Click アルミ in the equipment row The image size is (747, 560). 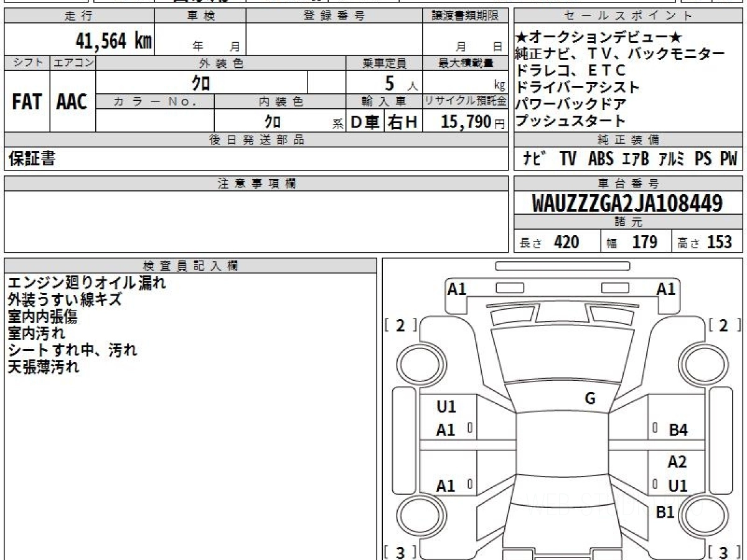coord(672,159)
